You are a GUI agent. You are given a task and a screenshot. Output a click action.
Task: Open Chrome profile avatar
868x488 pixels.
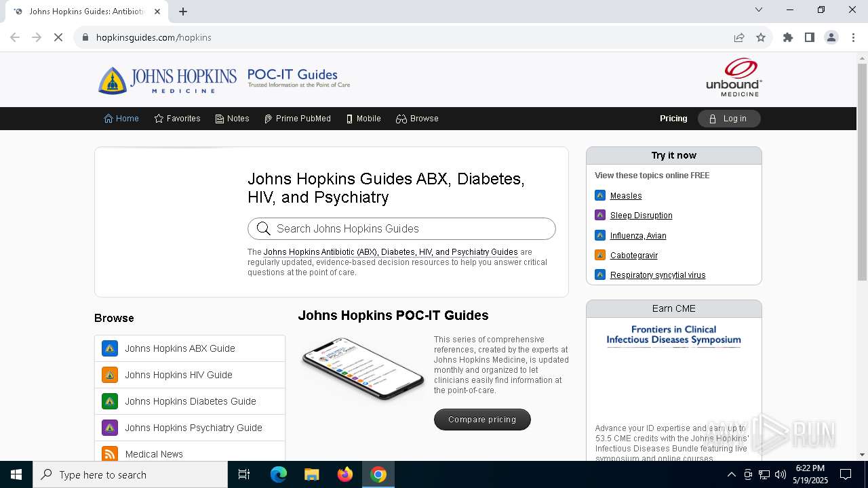pyautogui.click(x=831, y=37)
